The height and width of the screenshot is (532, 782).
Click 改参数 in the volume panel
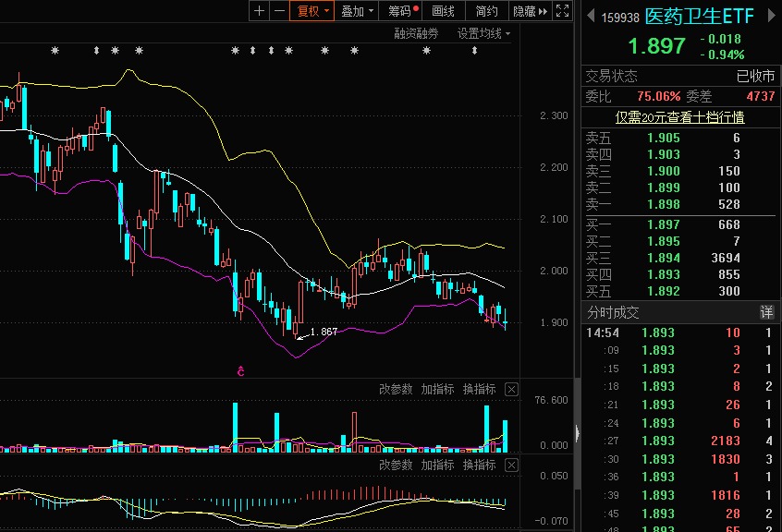pyautogui.click(x=396, y=389)
